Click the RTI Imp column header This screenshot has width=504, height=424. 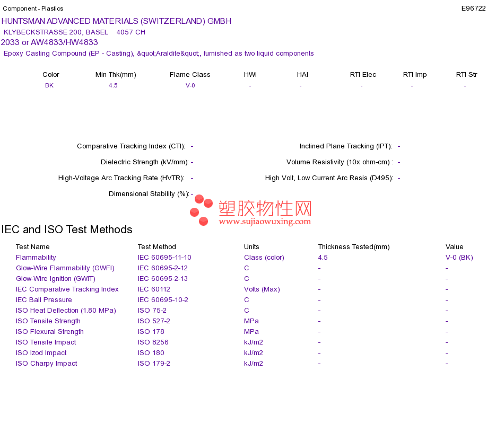[415, 75]
